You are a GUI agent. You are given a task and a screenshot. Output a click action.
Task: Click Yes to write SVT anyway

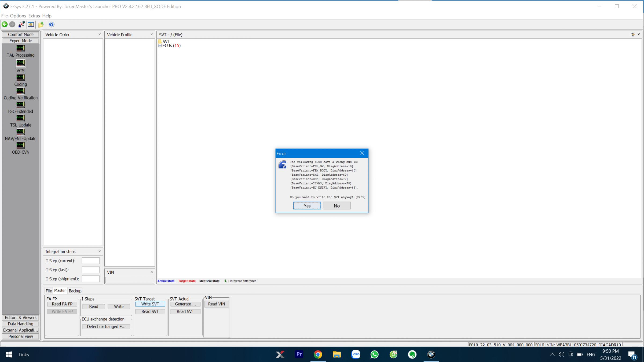point(307,205)
